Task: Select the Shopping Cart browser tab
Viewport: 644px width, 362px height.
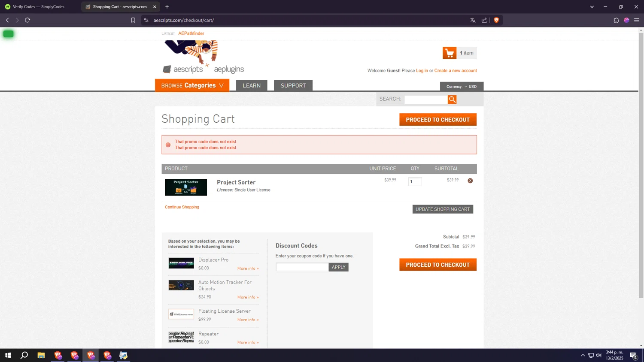Action: click(x=120, y=7)
